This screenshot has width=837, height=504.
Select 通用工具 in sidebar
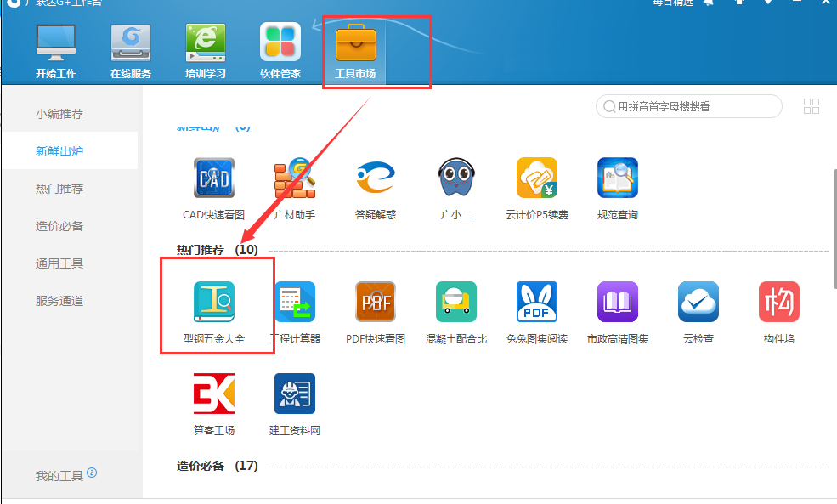click(x=59, y=263)
